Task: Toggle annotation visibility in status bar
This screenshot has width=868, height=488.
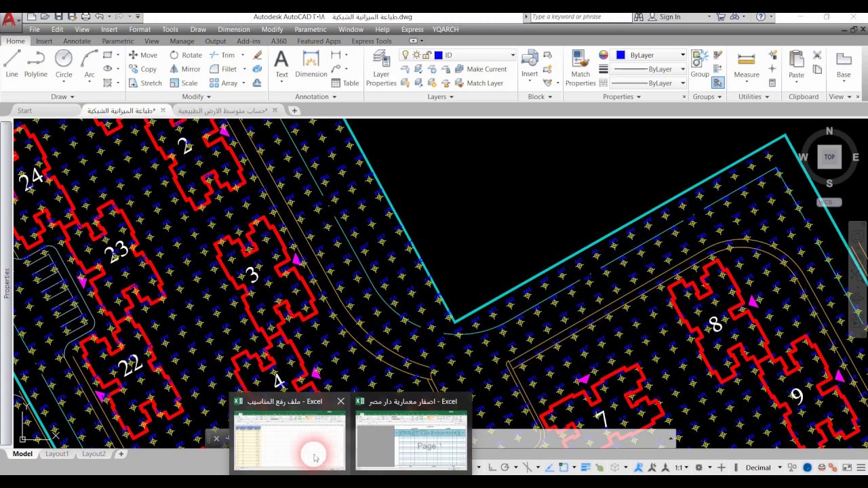Action: click(638, 468)
